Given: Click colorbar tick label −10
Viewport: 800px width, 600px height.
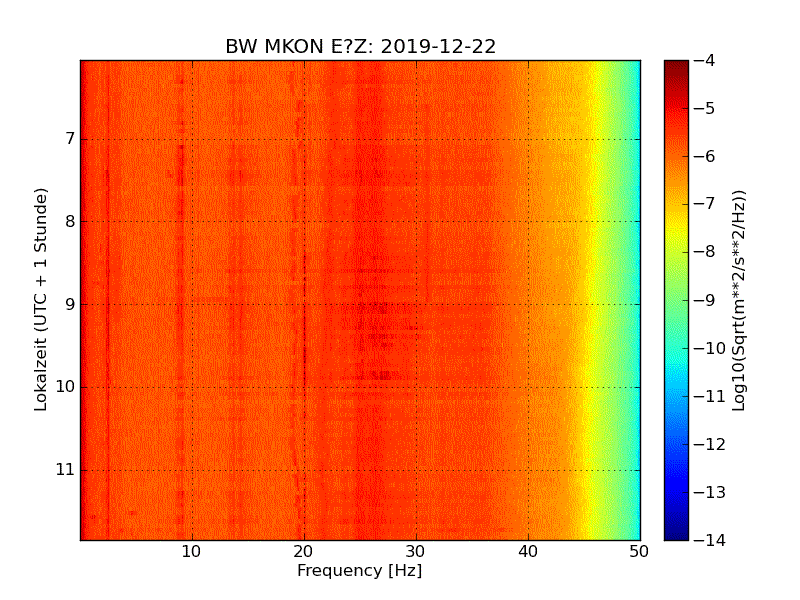Looking at the screenshot, I should tap(710, 348).
